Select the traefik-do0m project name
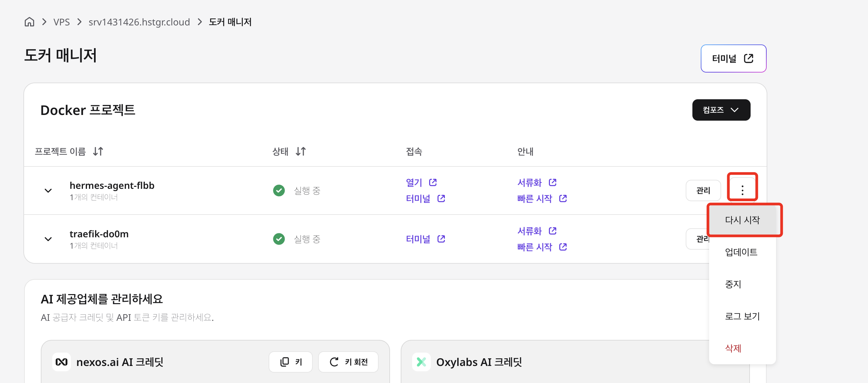Screen dimensions: 868x383 click(x=99, y=234)
